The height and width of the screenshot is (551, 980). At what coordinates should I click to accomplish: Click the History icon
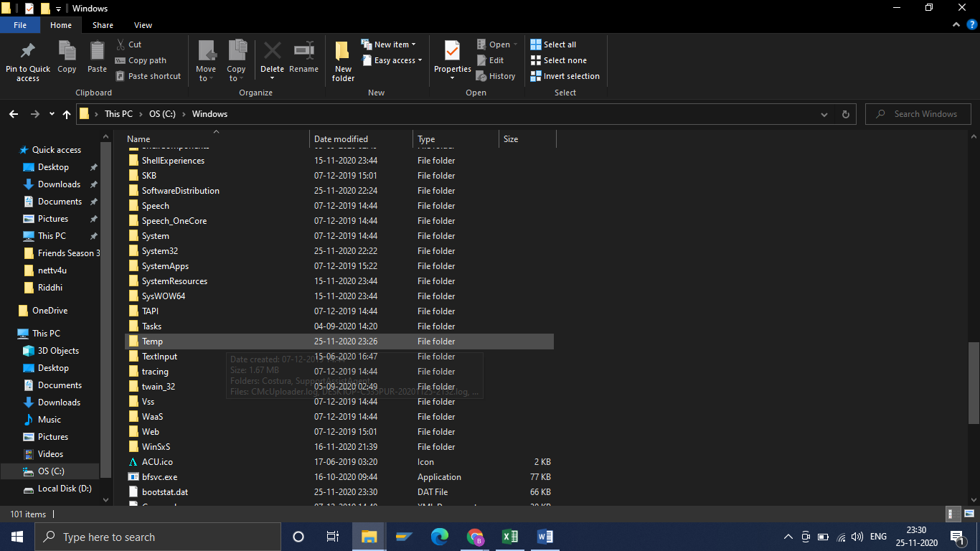496,76
